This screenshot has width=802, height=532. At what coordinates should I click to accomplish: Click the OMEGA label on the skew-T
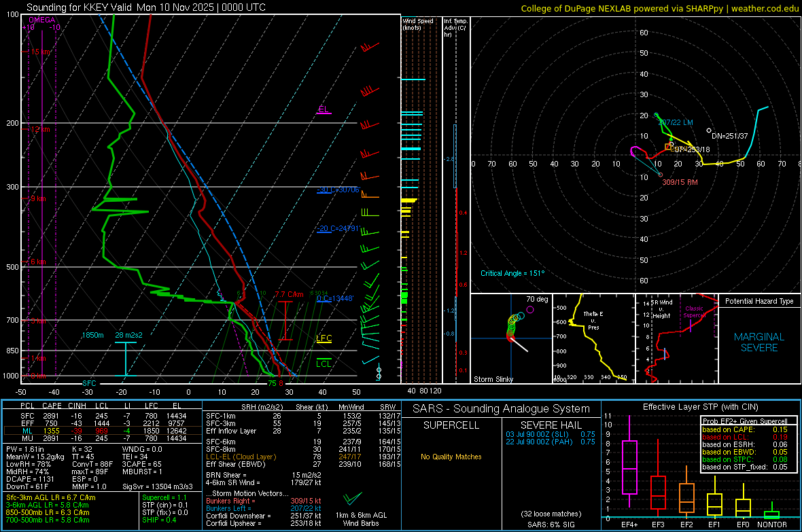pos(42,20)
